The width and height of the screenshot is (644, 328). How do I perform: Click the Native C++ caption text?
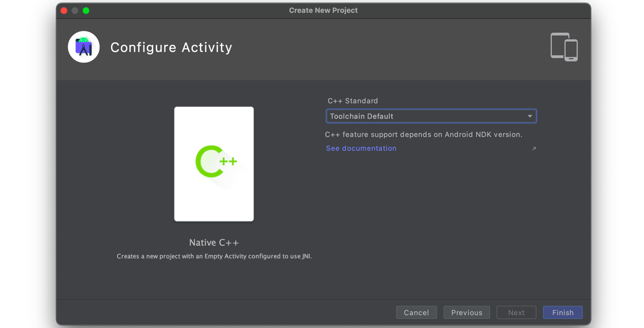pyautogui.click(x=214, y=243)
